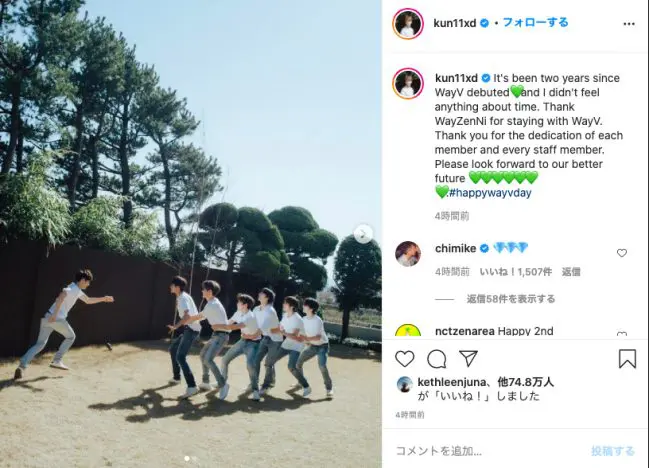View the 1,507 likes on chimike's comment

click(x=515, y=272)
